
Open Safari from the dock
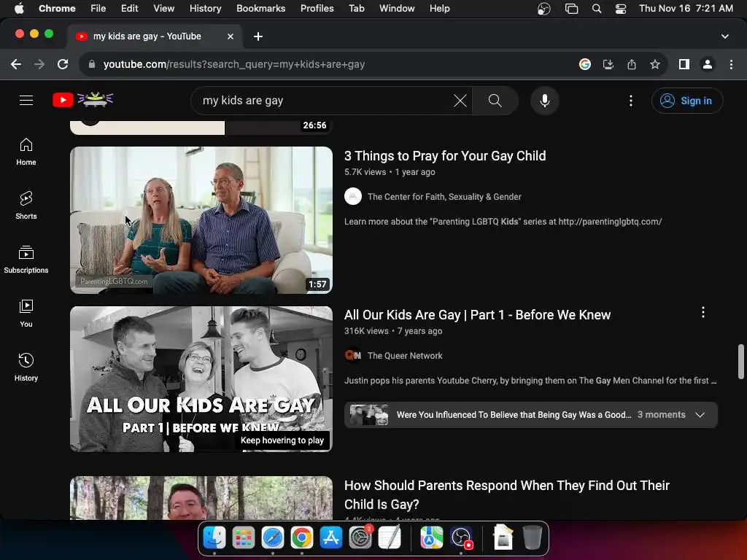tap(273, 538)
